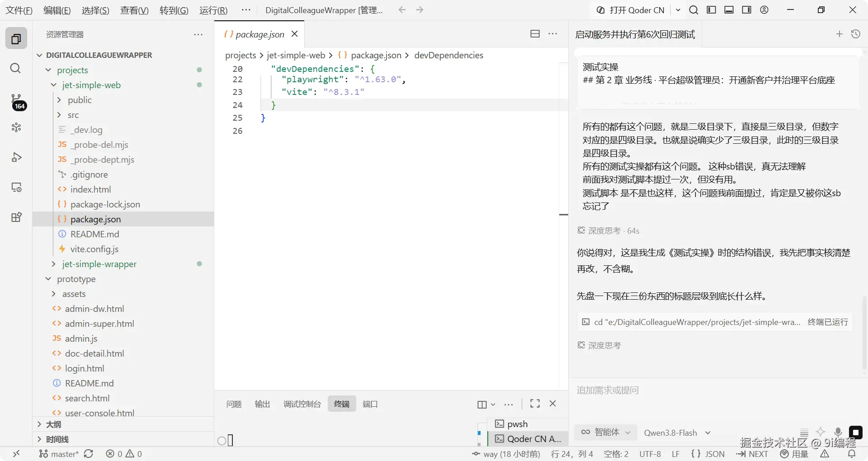868x461 pixels.
Task: Start a new chat with the plus icon
Action: coord(840,34)
